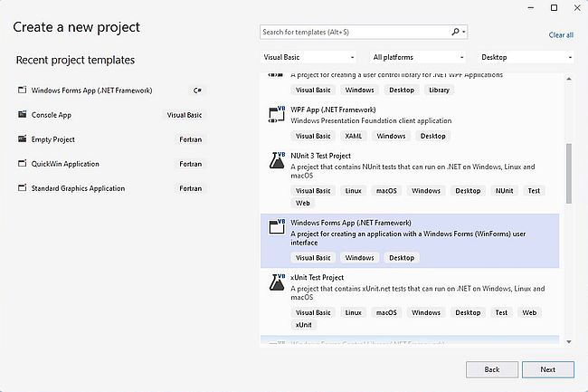Click the Standard Graphics Application icon
Image resolution: width=588 pixels, height=392 pixels.
[22, 188]
